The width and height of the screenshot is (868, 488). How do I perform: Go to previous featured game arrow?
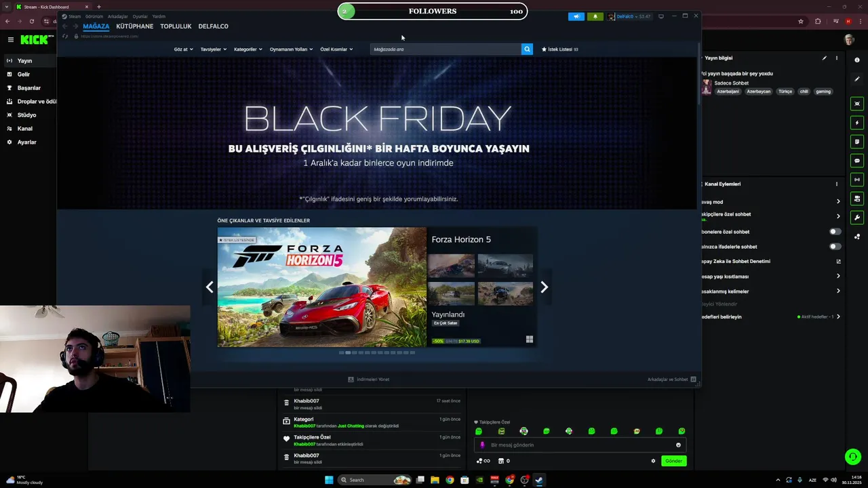[x=210, y=287]
